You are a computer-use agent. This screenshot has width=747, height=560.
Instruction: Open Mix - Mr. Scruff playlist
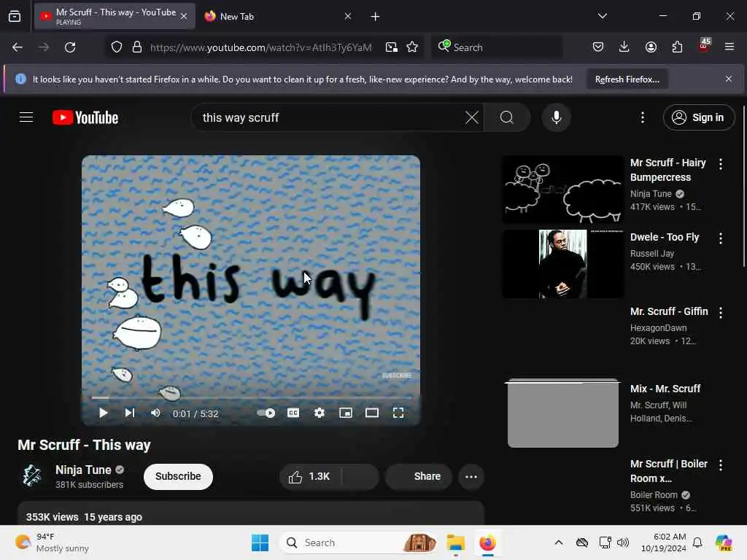click(665, 389)
